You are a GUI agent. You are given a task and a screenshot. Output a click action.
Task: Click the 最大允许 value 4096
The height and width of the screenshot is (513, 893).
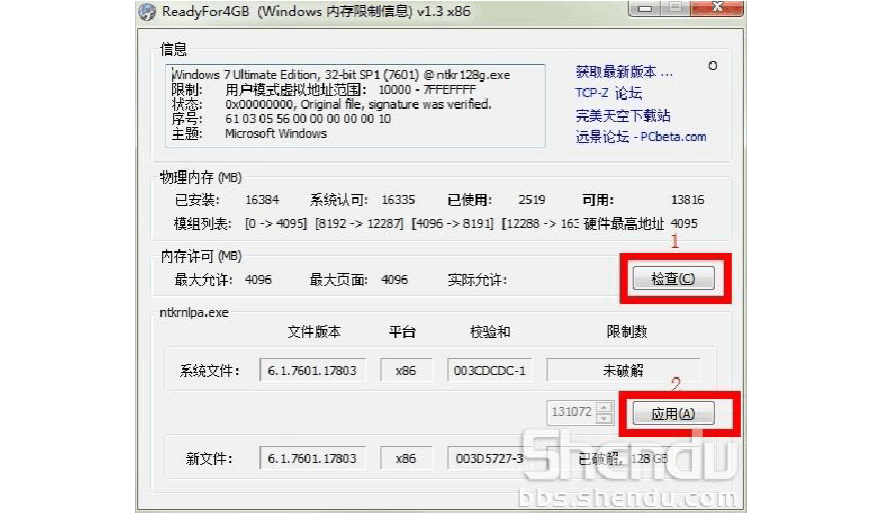tap(258, 280)
